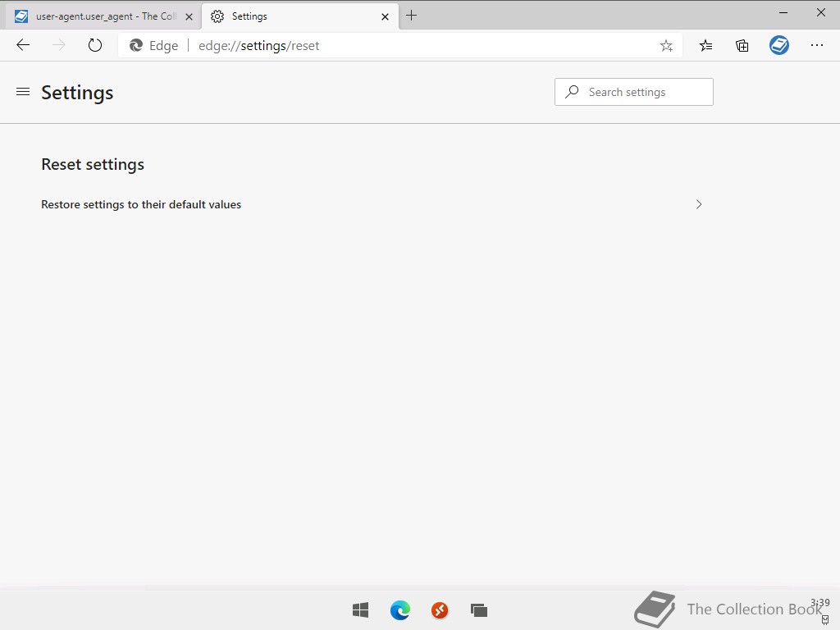Screen dimensions: 840x630
Task: Click the Reset settings heading
Action: (93, 164)
